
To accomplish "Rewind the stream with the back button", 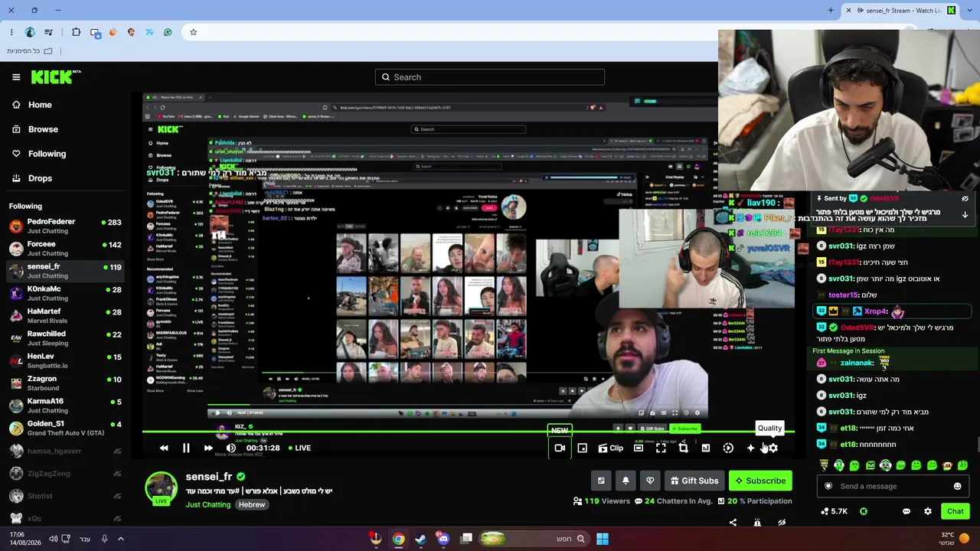I will [x=164, y=448].
